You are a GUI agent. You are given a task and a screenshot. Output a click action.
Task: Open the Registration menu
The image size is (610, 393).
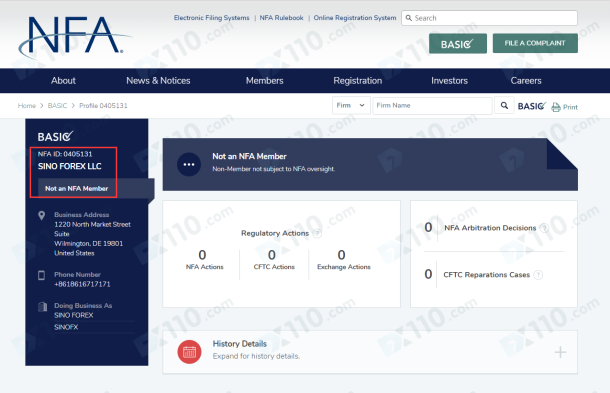click(358, 81)
